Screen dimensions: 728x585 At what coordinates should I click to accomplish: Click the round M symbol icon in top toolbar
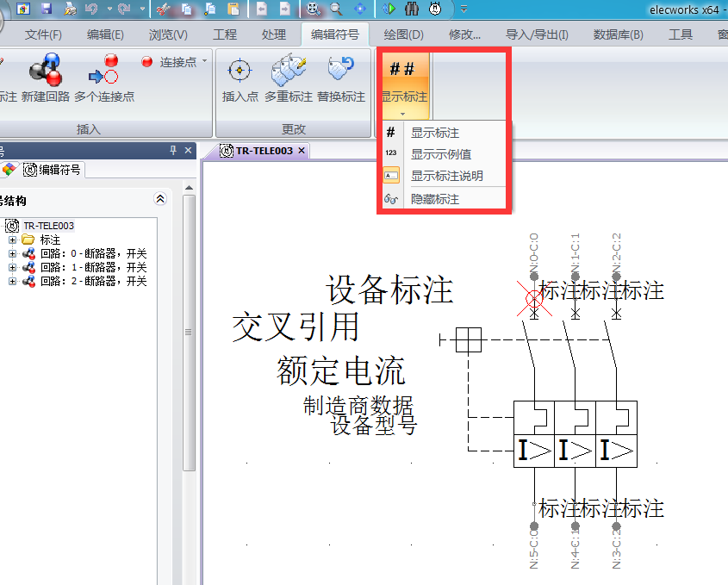point(435,9)
